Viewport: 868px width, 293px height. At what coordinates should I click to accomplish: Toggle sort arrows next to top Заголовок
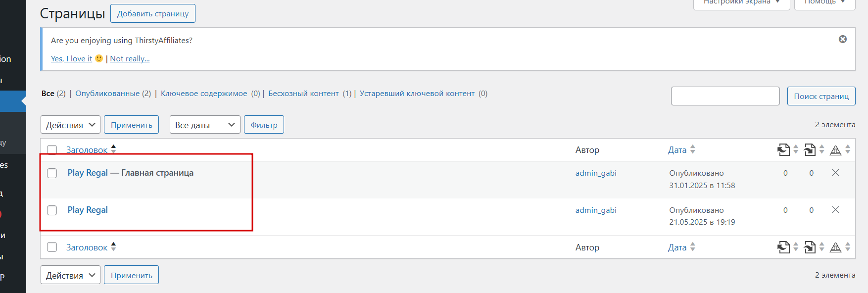click(113, 149)
